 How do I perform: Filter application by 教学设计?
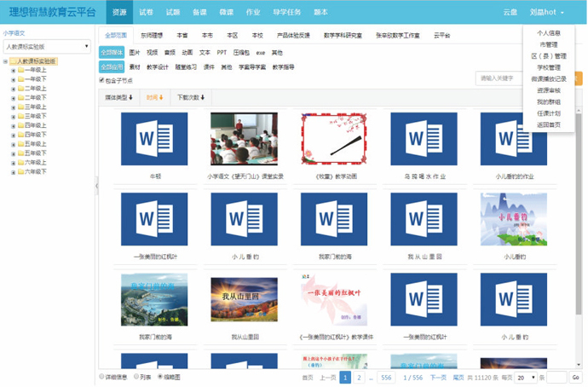click(x=158, y=67)
